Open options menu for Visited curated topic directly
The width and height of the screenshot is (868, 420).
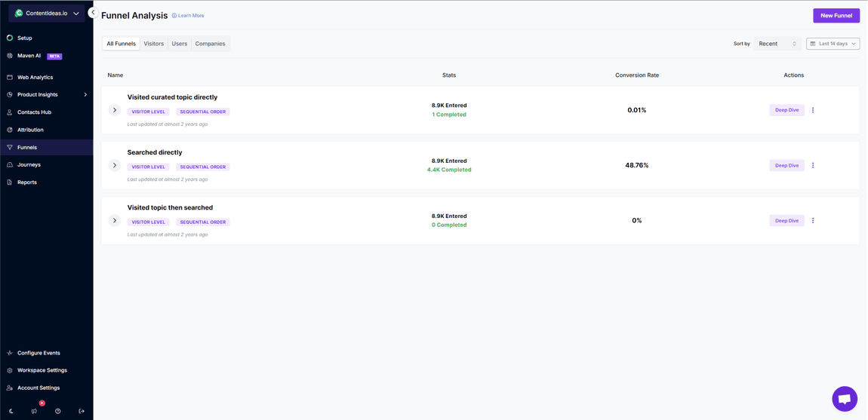[x=813, y=110]
